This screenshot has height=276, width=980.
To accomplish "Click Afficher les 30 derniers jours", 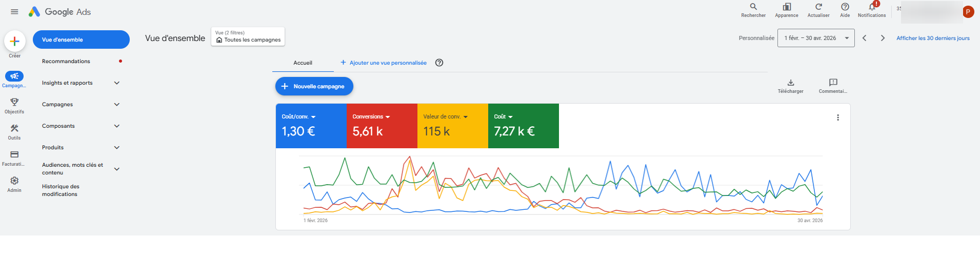I will (933, 38).
